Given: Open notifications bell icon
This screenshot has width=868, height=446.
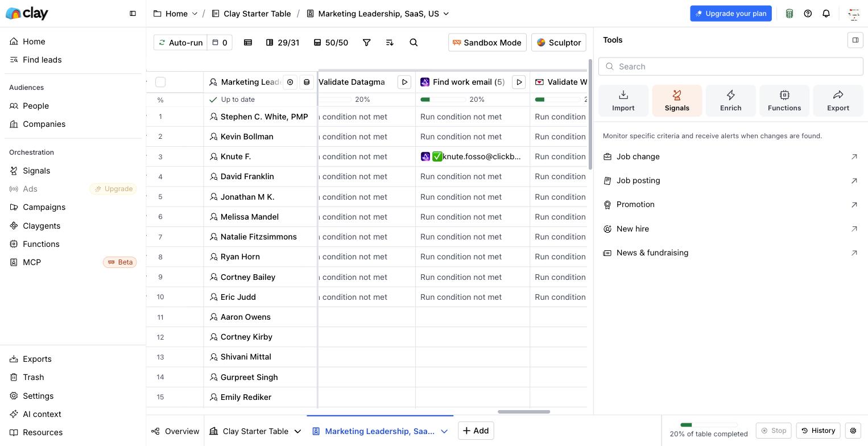Looking at the screenshot, I should pyautogui.click(x=826, y=13).
